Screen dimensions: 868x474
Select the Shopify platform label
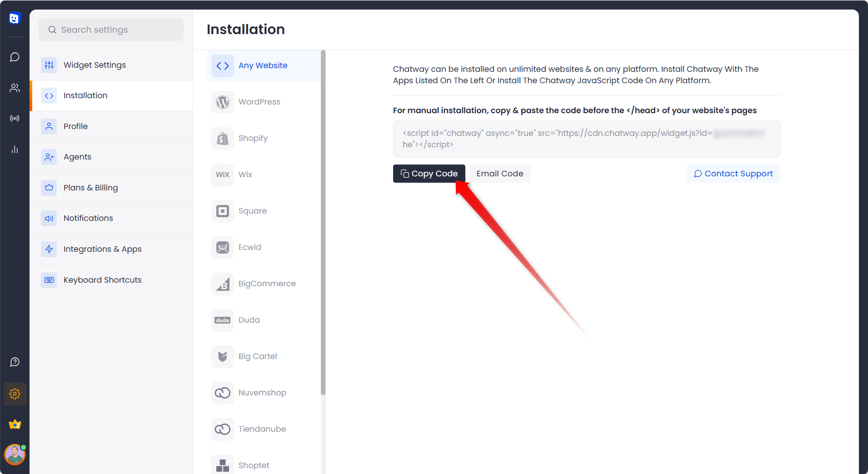pos(253,138)
